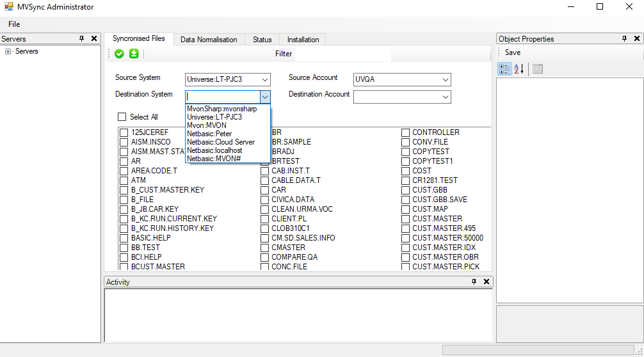
Task: Check the 125JCEREF file
Action: (124, 132)
